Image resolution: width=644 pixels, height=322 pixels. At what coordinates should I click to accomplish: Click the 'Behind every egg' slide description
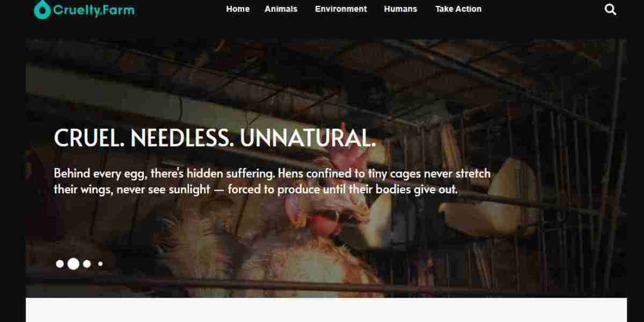click(x=272, y=181)
